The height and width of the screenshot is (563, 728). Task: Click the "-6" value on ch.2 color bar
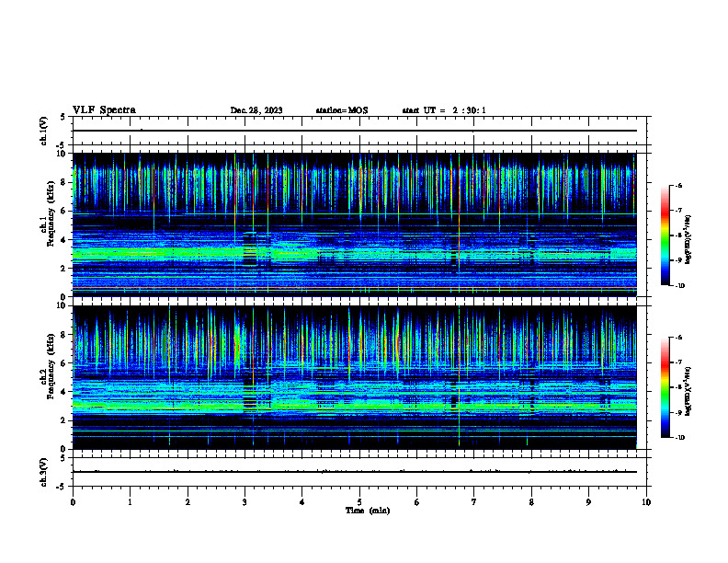[x=679, y=338]
